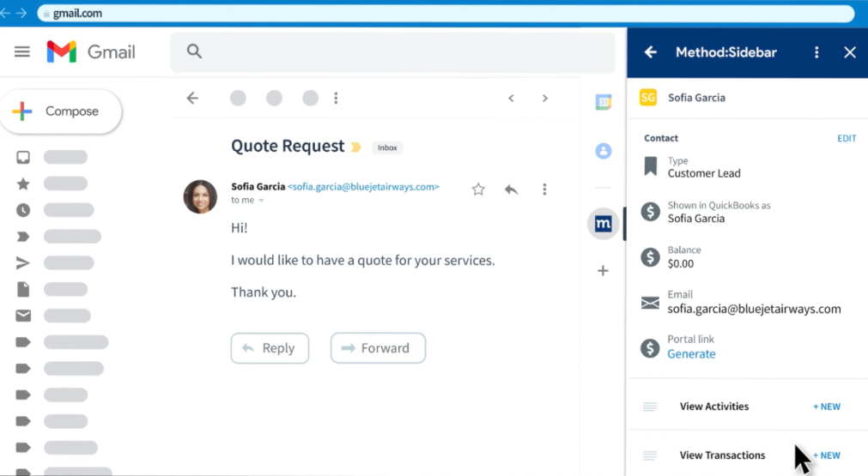
Task: Click the View Transactions list icon
Action: (650, 455)
